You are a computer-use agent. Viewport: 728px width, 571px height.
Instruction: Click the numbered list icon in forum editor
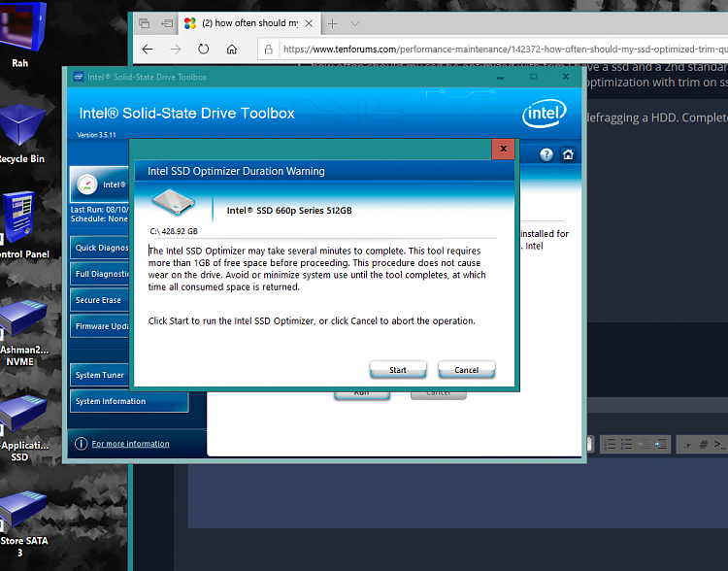pos(610,445)
